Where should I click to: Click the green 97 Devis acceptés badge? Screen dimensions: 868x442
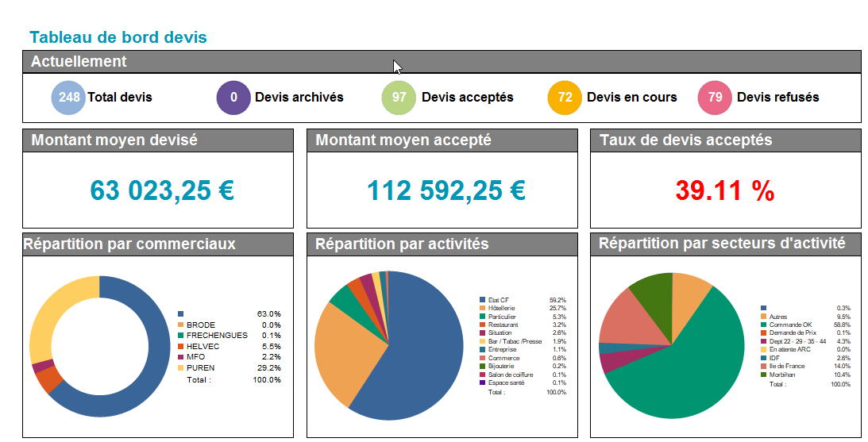tap(399, 98)
